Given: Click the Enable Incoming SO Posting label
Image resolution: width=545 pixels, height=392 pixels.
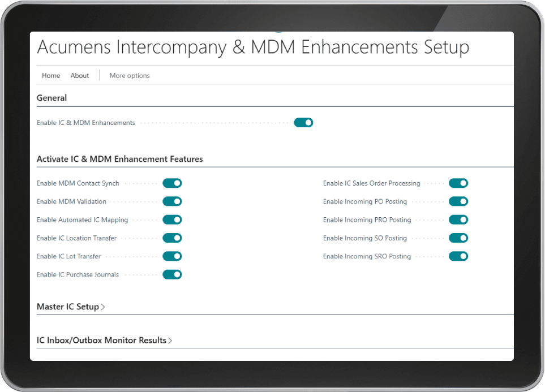Looking at the screenshot, I should click(x=365, y=238).
